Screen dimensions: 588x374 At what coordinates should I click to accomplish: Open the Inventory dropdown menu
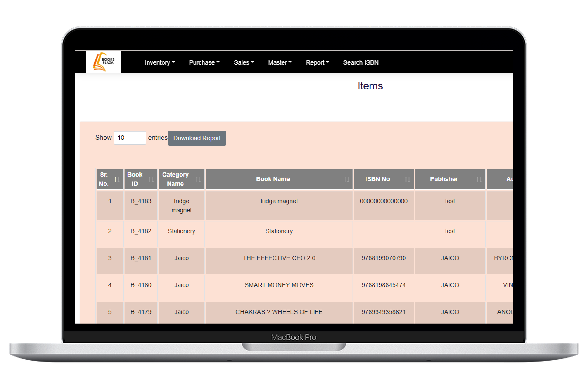160,63
